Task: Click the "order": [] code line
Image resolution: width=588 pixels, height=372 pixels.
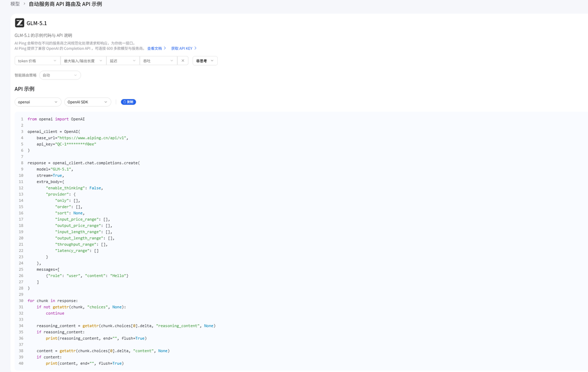Action: pyautogui.click(x=69, y=207)
